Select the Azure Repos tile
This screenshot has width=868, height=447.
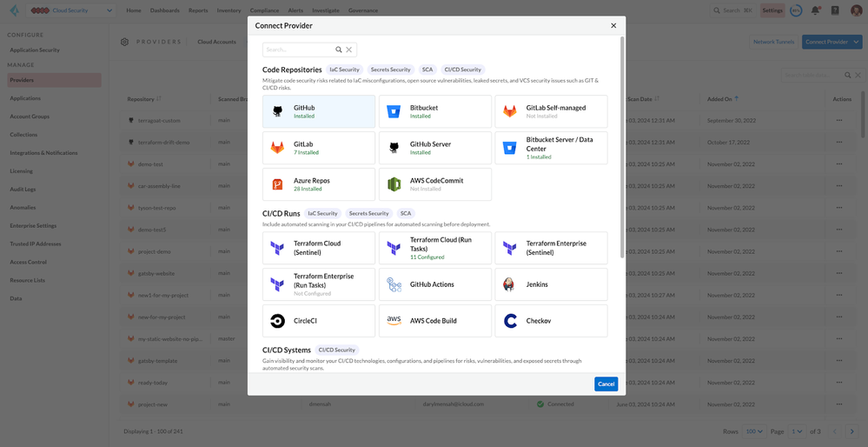click(x=318, y=184)
